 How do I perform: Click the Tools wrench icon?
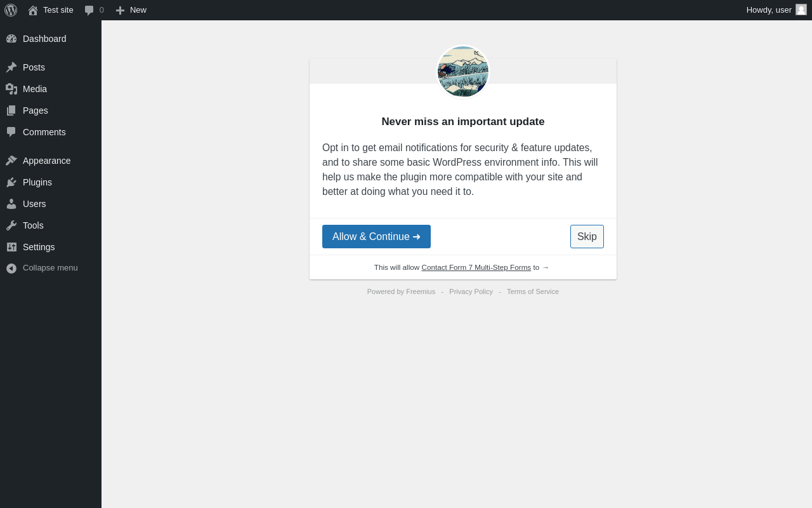pos(11,225)
